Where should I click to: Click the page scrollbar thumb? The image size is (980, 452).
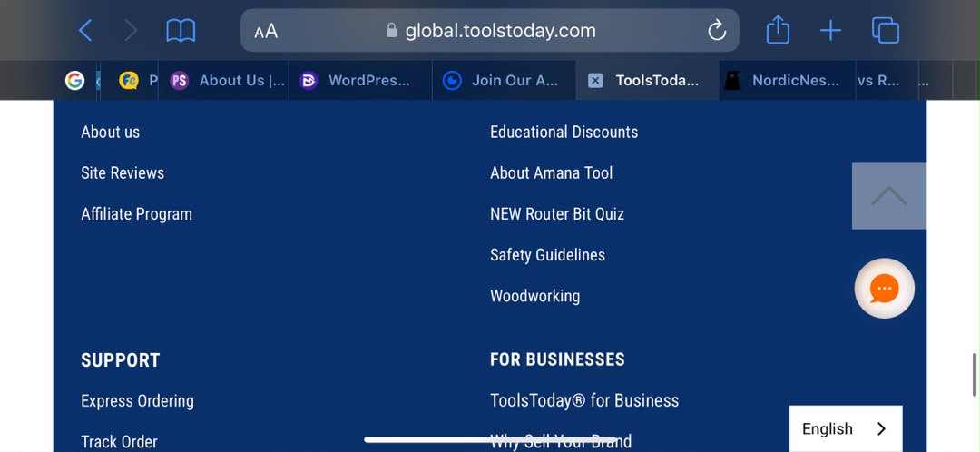pyautogui.click(x=974, y=375)
